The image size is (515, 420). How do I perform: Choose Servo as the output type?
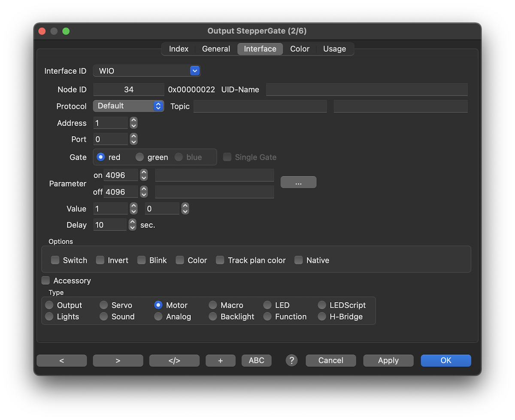coord(104,305)
